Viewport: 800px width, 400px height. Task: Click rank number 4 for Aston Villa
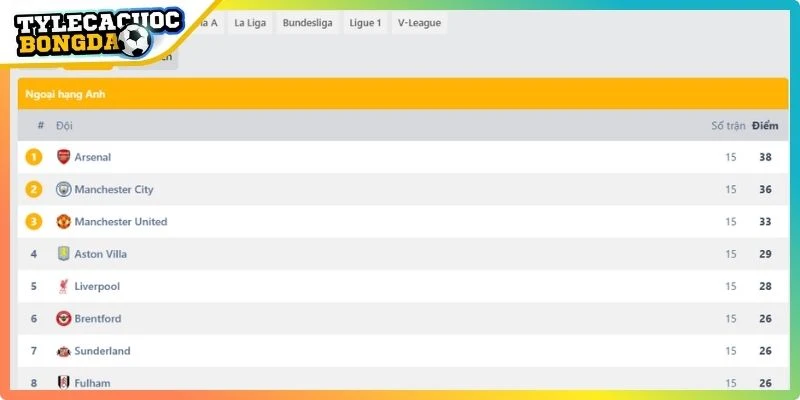34,254
